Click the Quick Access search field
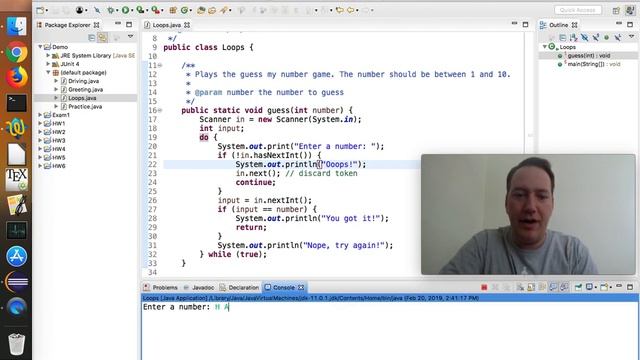640x360 pixels. pos(578,10)
